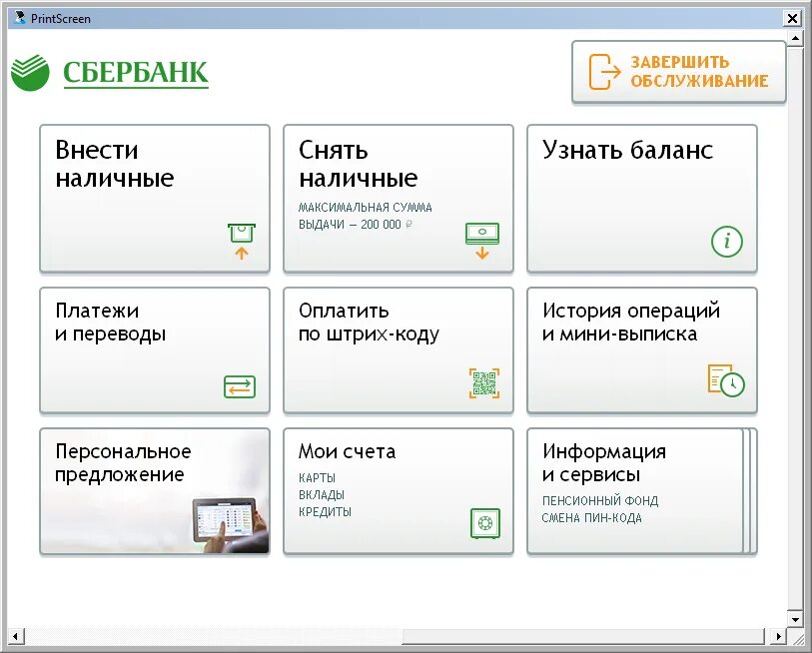Click the green safe icon
The width and height of the screenshot is (812, 653).
[x=485, y=523]
